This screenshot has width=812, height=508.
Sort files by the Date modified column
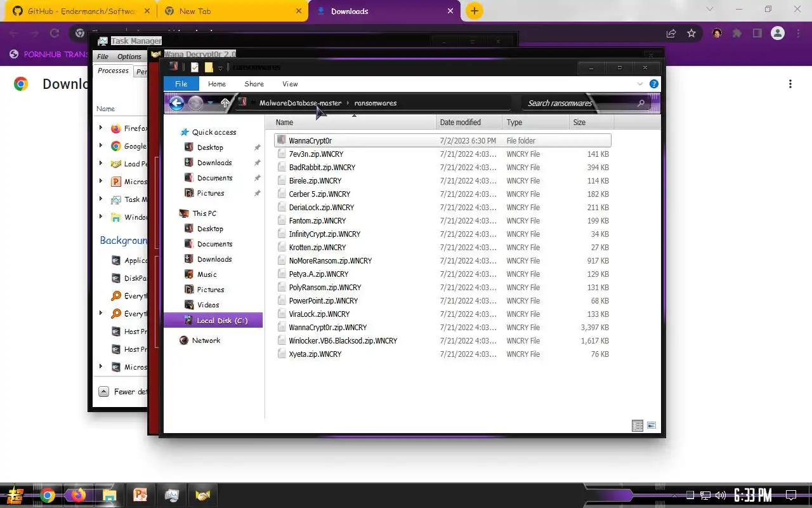pyautogui.click(x=469, y=123)
